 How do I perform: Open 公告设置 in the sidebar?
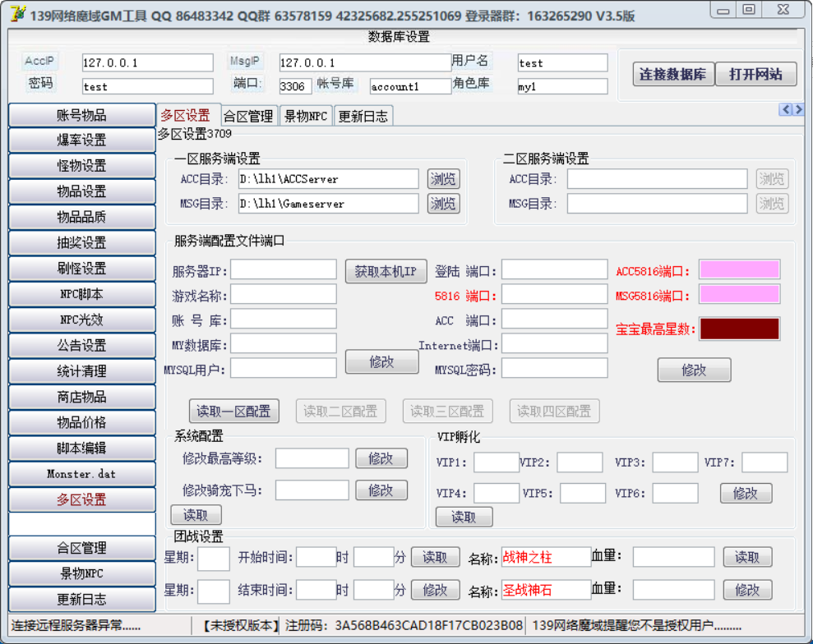tap(82, 346)
